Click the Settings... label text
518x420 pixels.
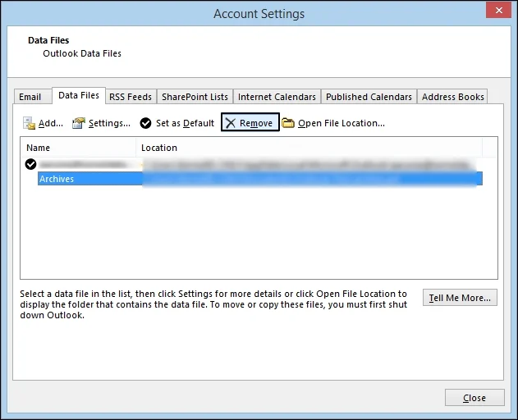109,123
